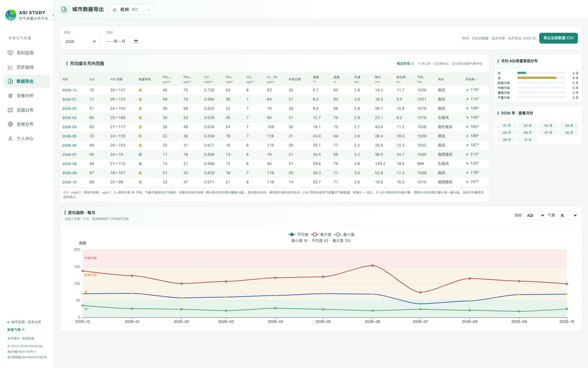Viewport: 588px width, 368px height.
Task: Click the wind arrow icon beside 212°
Action: (x=467, y=154)
